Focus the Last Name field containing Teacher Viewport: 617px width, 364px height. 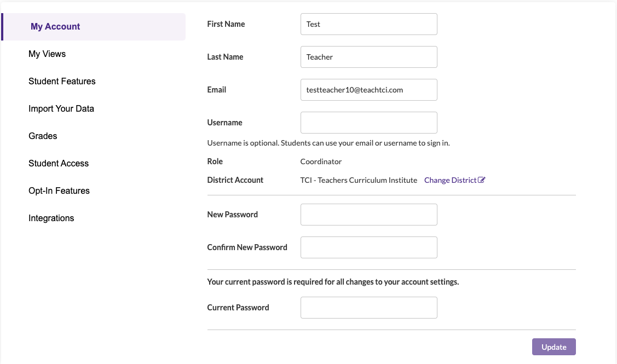368,57
